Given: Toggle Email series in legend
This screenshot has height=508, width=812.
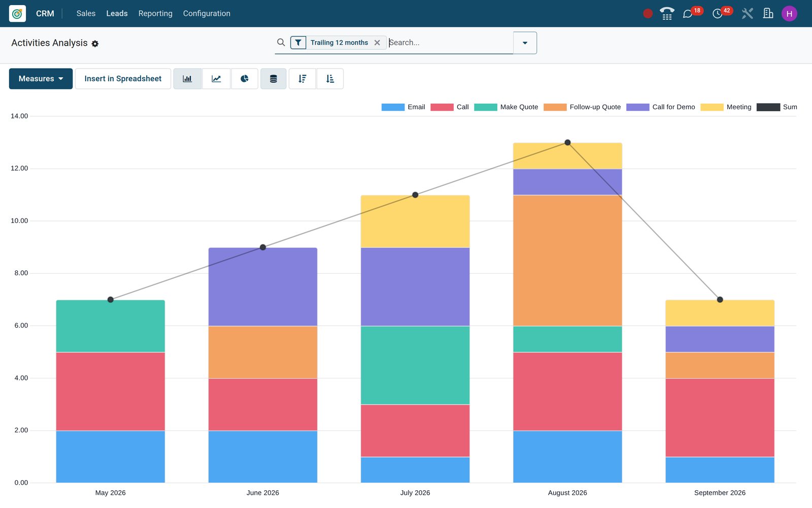Looking at the screenshot, I should [403, 107].
